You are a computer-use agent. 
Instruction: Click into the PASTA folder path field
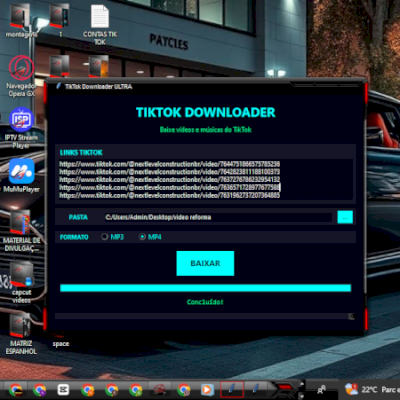coord(218,217)
